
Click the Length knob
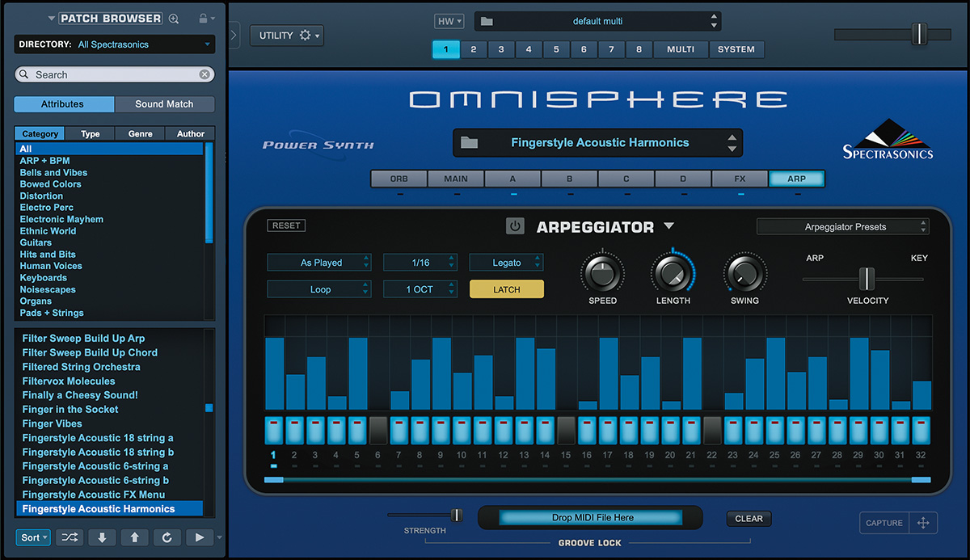[x=673, y=274]
